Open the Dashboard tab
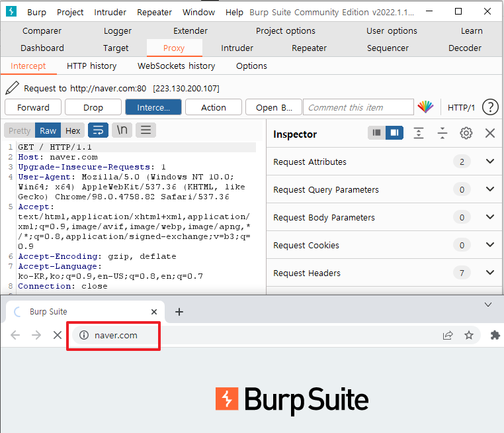The height and width of the screenshot is (433, 504). coord(42,48)
